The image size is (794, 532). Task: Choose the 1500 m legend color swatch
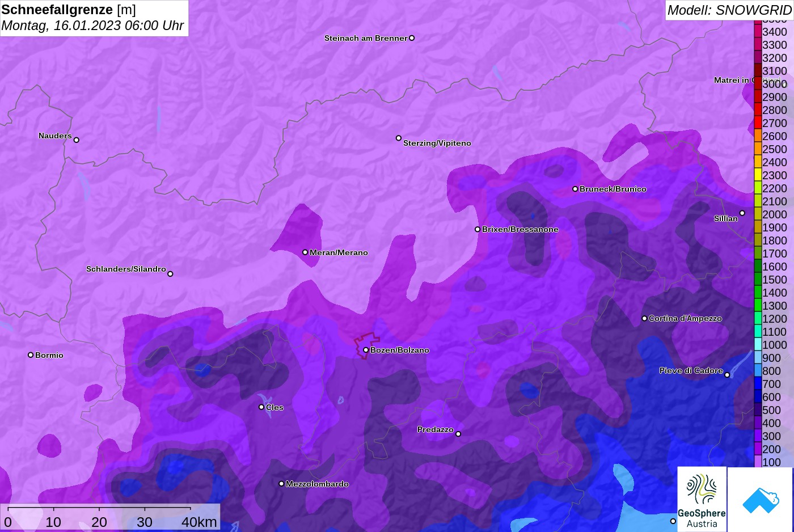point(758,280)
